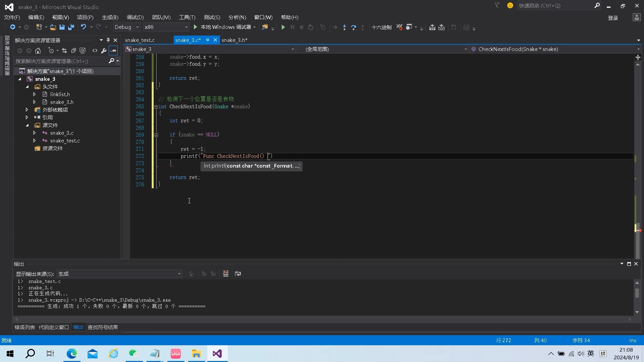Screen dimensions: 644x362
Task: Open File Explorer from the taskbar
Action: pos(196,354)
